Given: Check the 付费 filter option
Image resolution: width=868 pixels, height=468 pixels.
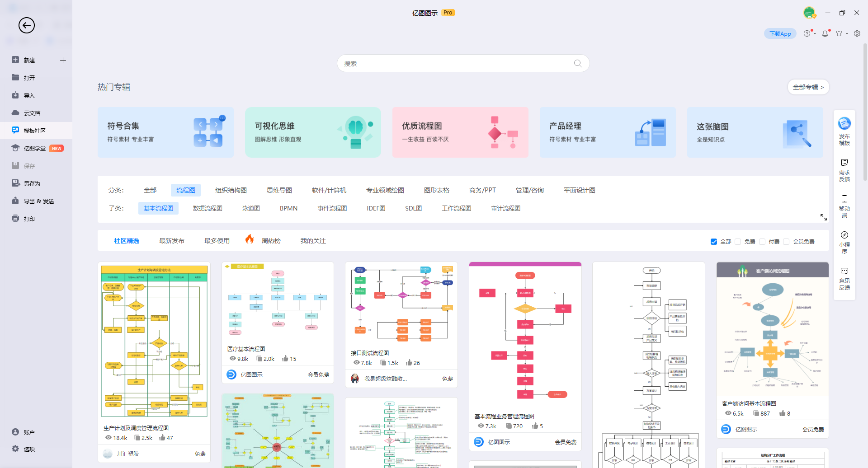Looking at the screenshot, I should (763, 242).
